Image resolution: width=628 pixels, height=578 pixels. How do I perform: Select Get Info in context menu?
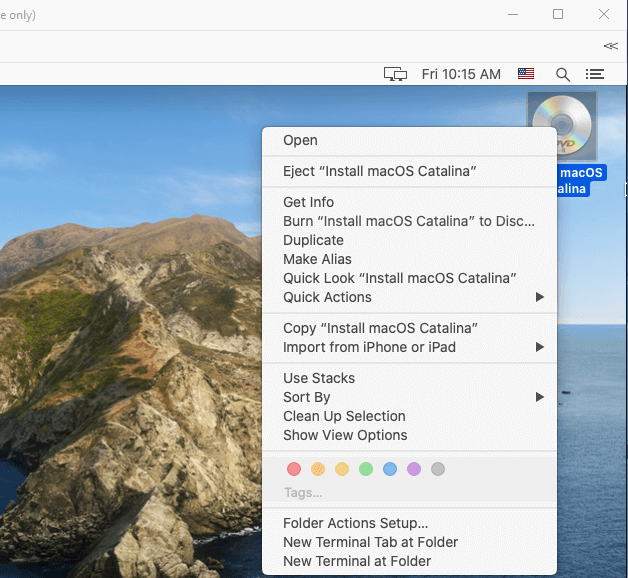[409, 202]
